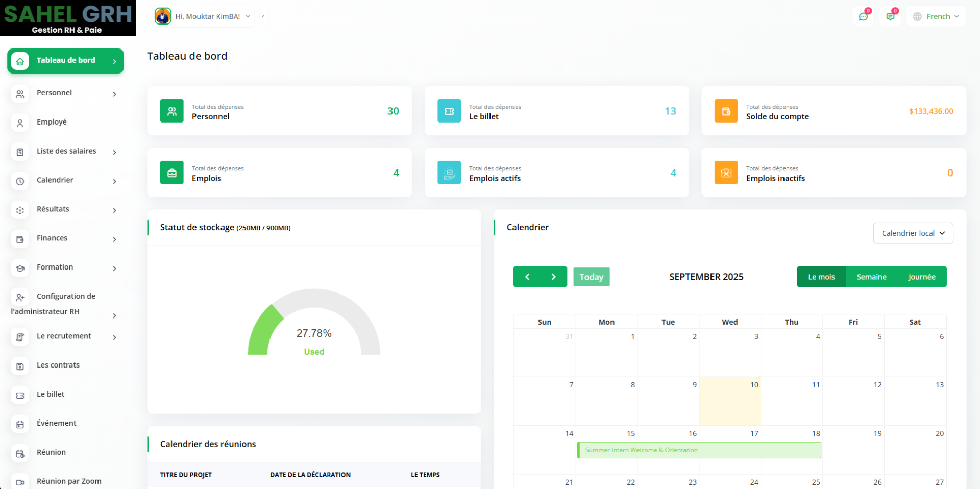Click the orange Solde du compte wallet icon
980x489 pixels.
tap(726, 111)
